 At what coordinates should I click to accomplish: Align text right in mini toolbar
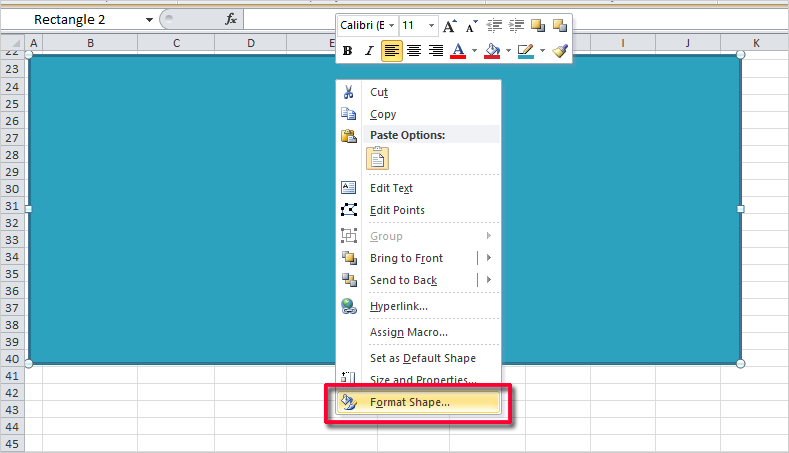coord(436,51)
